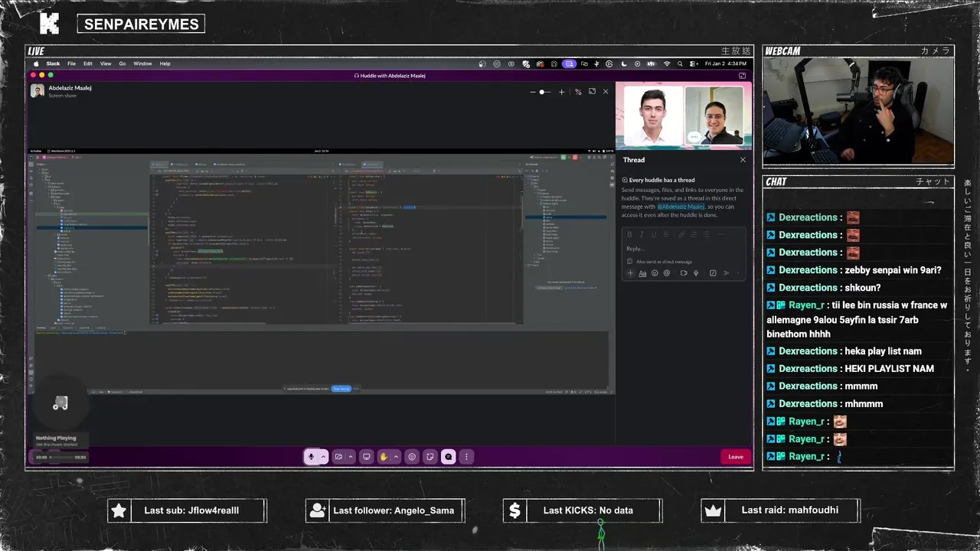Apply strikethrough formatting in reply box
This screenshot has width=980, height=551.
665,234
